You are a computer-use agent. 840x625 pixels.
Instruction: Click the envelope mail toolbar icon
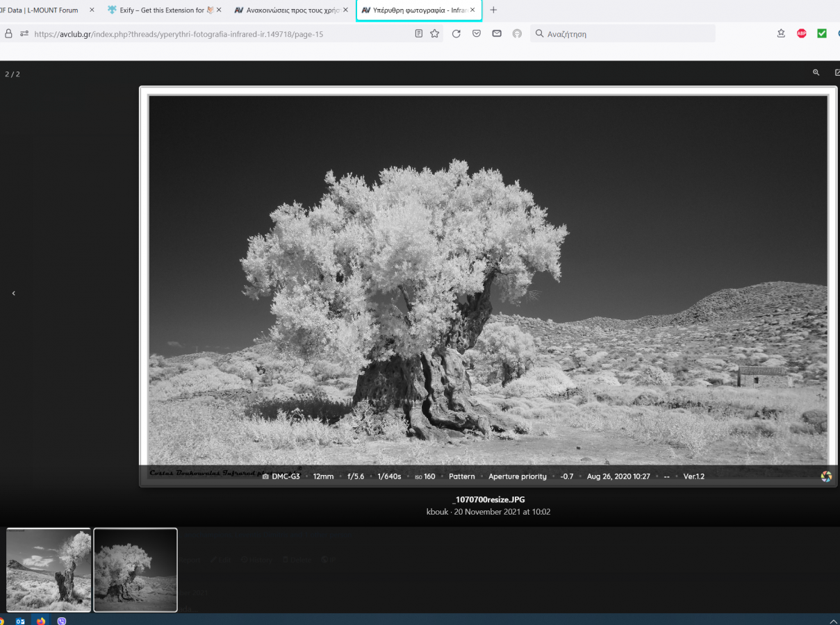coord(497,33)
